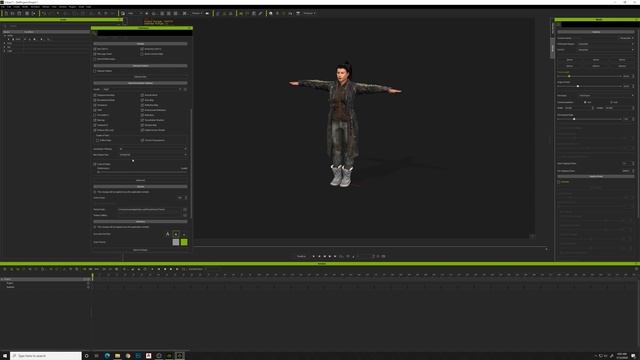Image resolution: width=640 pixels, height=360 pixels.
Task: Open File Explorer from the taskbar
Action: tap(117, 356)
